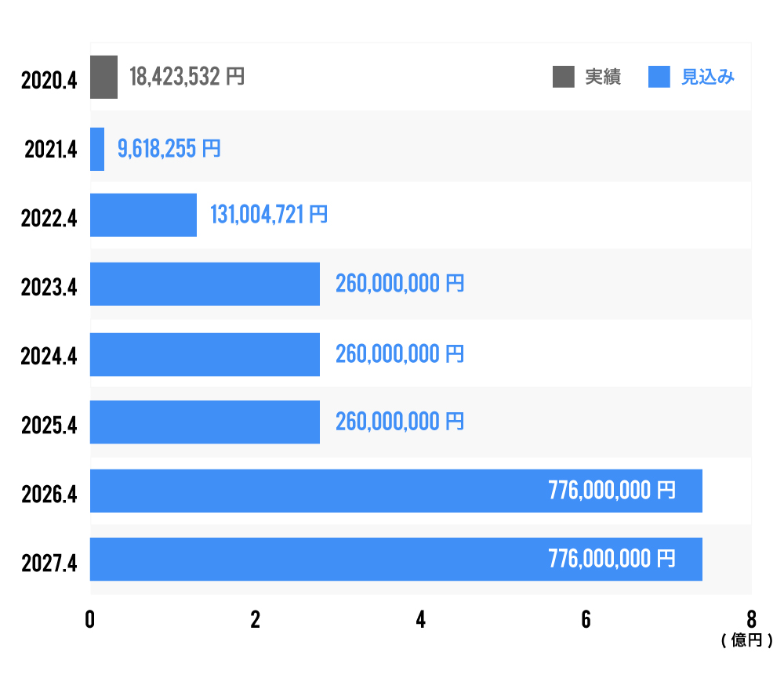This screenshot has width=784, height=674.
Task: Click the (億円) axis unit label
Action: coord(746,641)
